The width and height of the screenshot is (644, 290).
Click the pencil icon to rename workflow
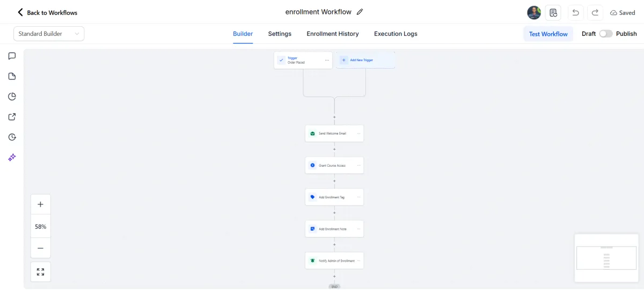(x=360, y=12)
